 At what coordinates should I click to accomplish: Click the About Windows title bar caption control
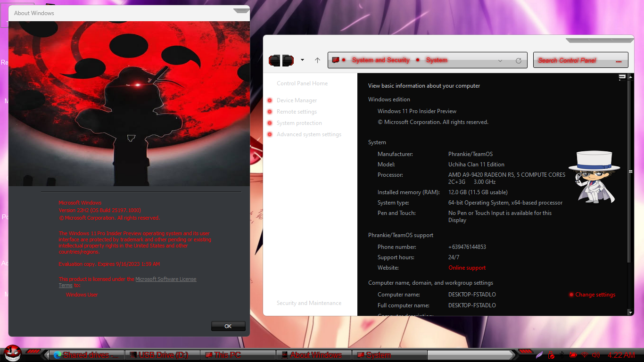point(241,10)
